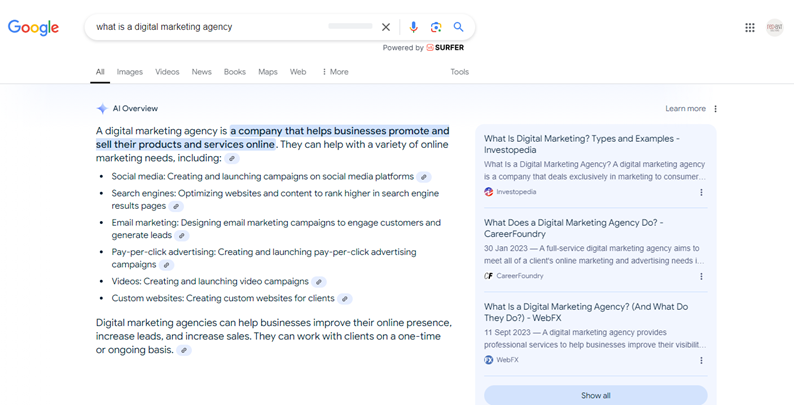Screen dimensions: 794x405
Task: Click 'Digital marketing agencies can help businesses' paragraph
Action: 273,336
